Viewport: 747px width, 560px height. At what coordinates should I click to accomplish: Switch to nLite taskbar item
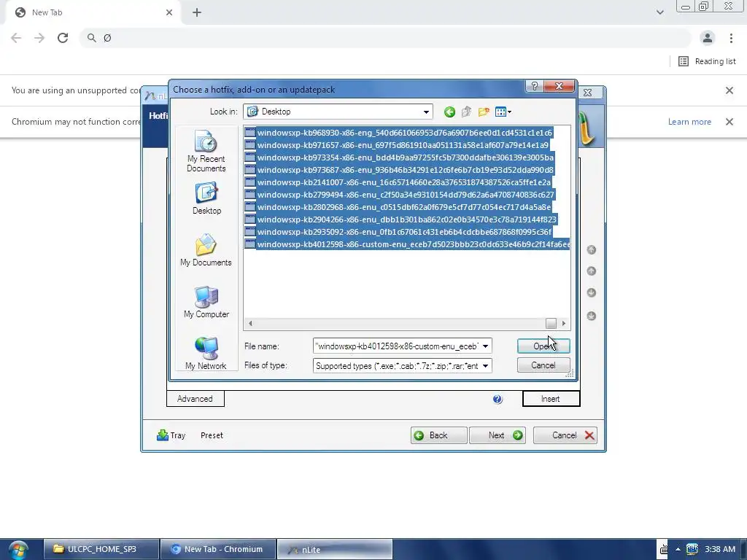coord(334,549)
